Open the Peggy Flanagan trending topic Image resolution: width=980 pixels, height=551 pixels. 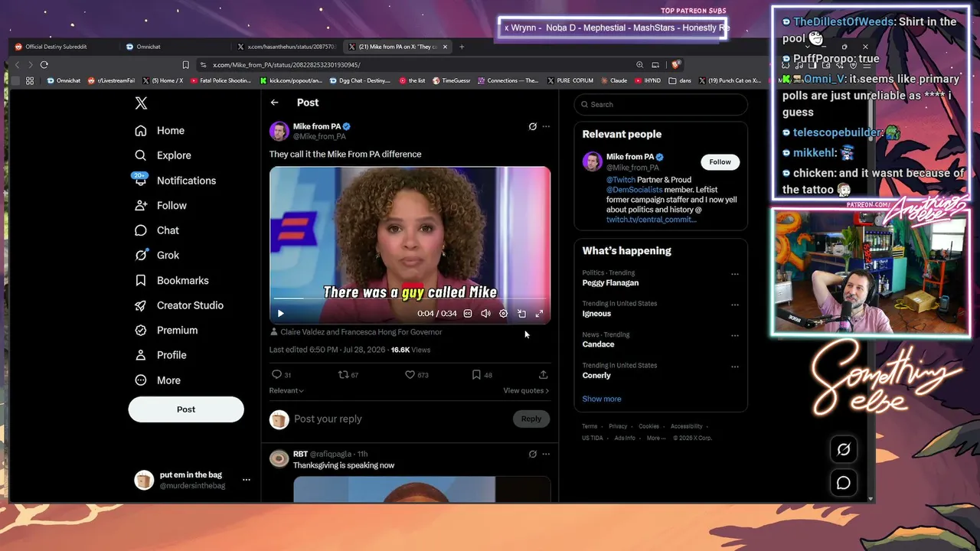pos(610,283)
